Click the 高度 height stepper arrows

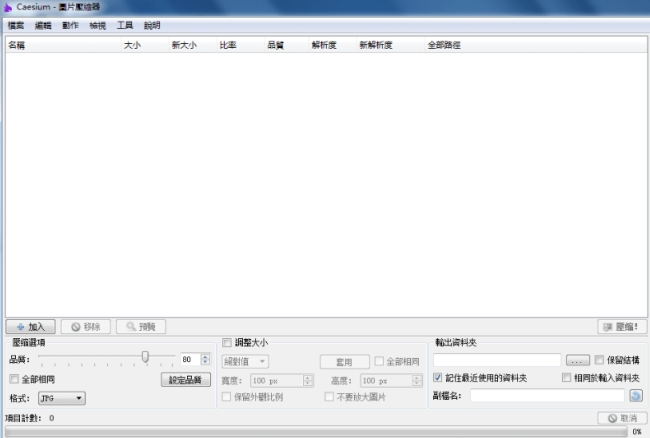(x=417, y=380)
